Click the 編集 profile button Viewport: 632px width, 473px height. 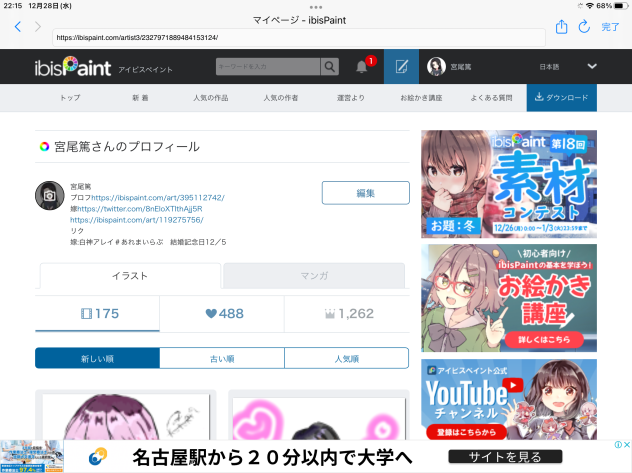(366, 193)
